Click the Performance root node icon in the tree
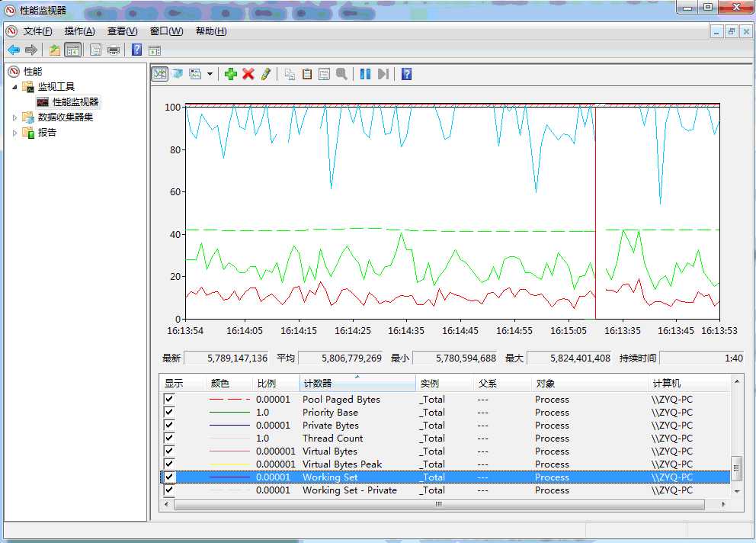This screenshot has height=543, width=756. click(x=14, y=72)
